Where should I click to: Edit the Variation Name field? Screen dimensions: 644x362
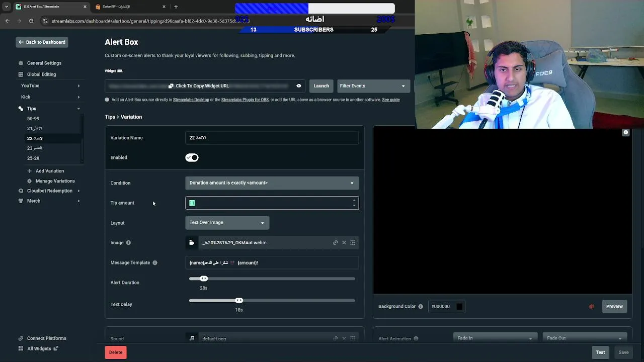pyautogui.click(x=272, y=138)
